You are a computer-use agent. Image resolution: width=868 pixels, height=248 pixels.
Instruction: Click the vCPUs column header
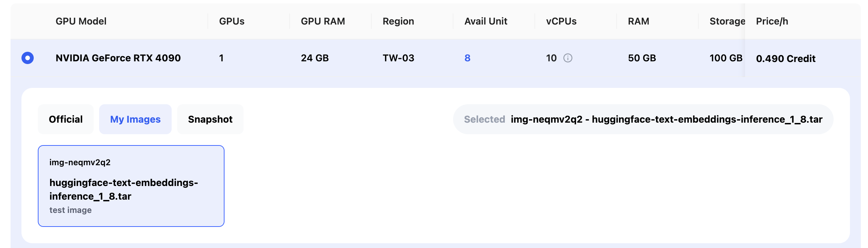(x=561, y=21)
